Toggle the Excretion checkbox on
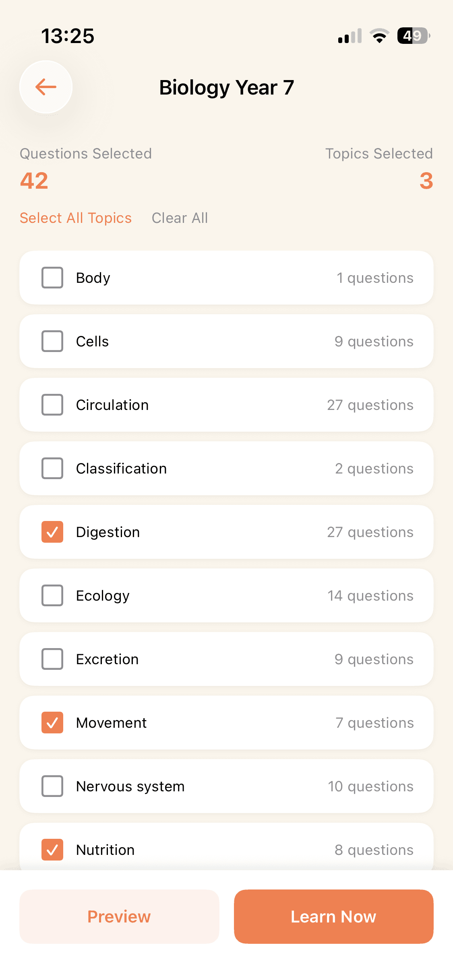Image resolution: width=453 pixels, height=980 pixels. click(52, 659)
